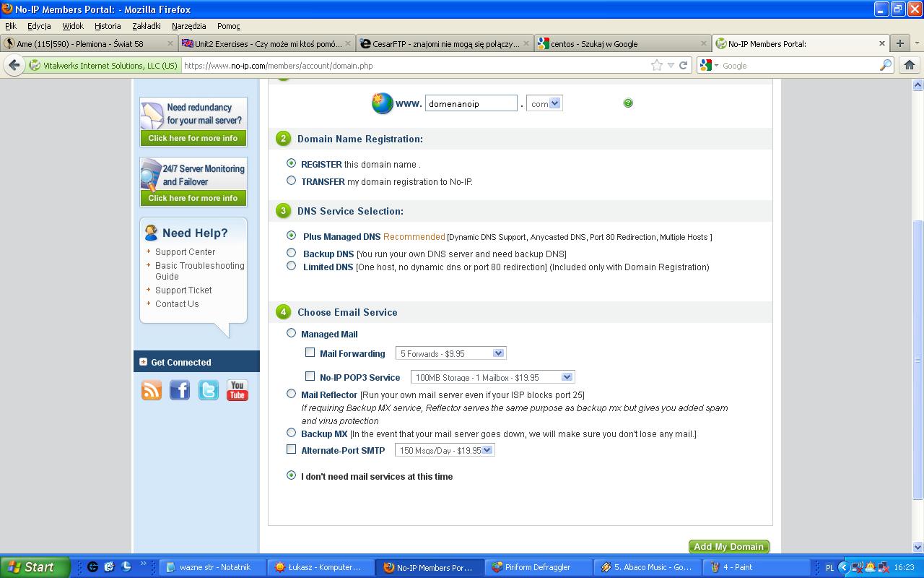The image size is (924, 578).
Task: Open Basic Troubleshooting Guide link
Action: pos(200,271)
